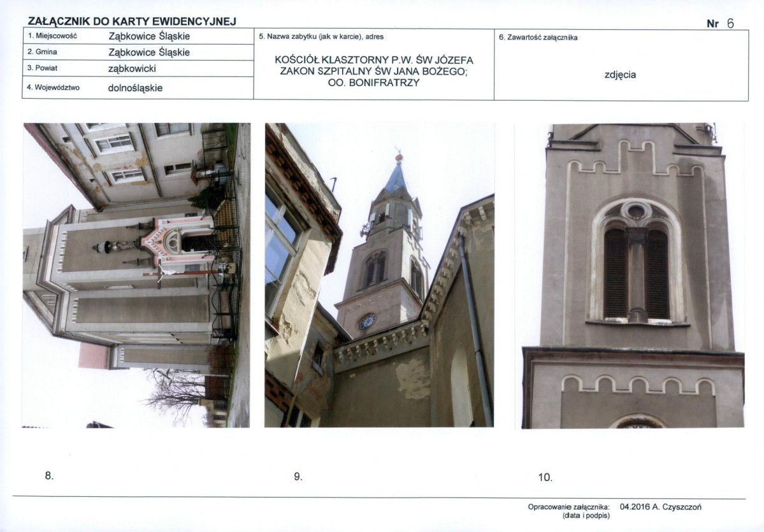This screenshot has height=532, width=764.
Task: Click the Miejscowość value Ząbkowice Śląskie
Action: coord(149,36)
